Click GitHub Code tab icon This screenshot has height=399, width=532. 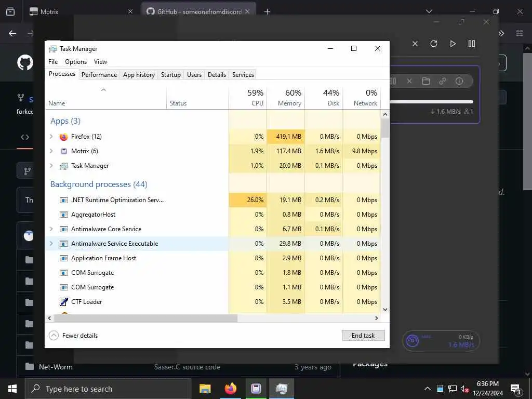(x=25, y=137)
